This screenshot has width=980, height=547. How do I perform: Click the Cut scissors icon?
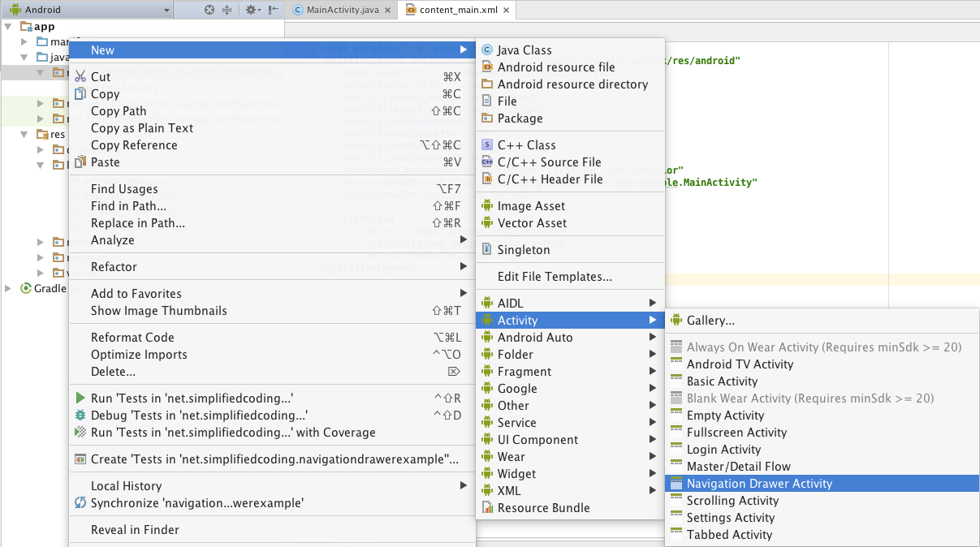[80, 77]
